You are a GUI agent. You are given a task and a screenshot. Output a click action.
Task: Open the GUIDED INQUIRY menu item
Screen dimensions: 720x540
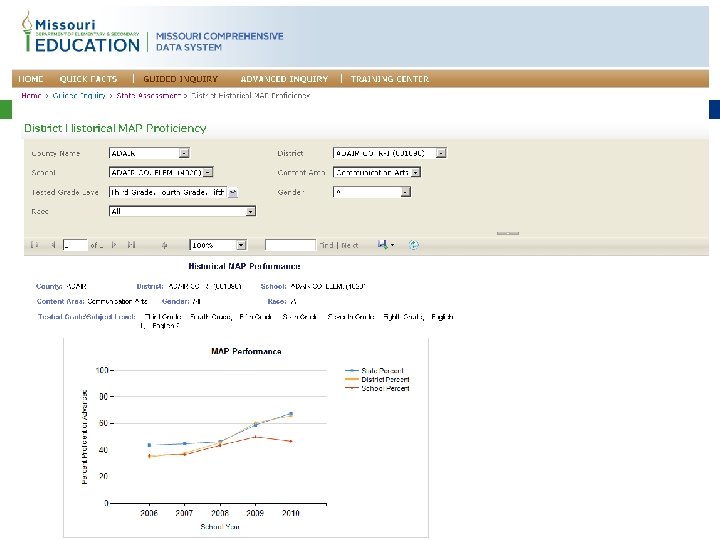[x=180, y=79]
